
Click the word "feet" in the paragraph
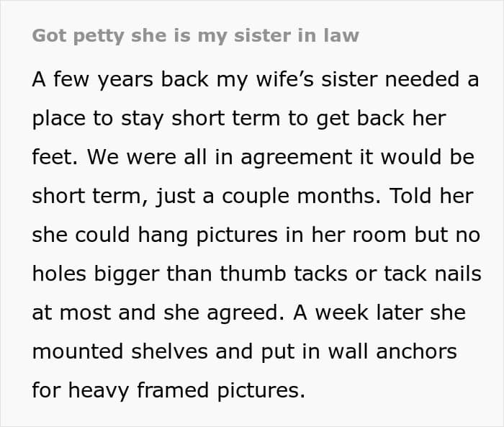coord(52,157)
